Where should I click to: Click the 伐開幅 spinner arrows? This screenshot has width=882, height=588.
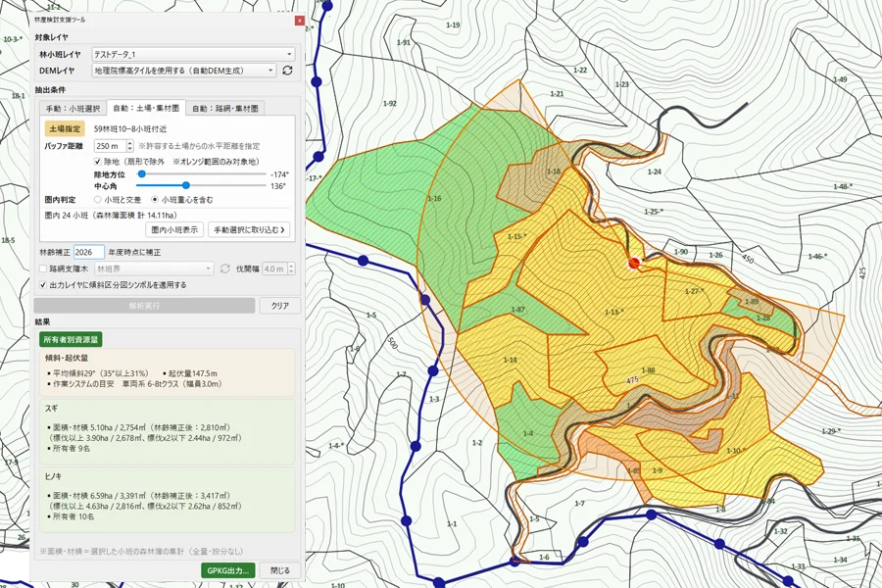(x=291, y=269)
